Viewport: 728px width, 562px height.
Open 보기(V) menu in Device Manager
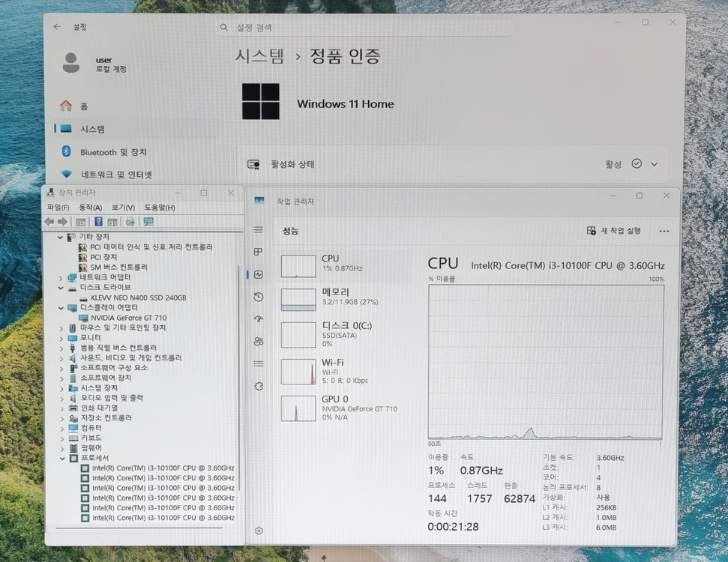click(x=123, y=208)
